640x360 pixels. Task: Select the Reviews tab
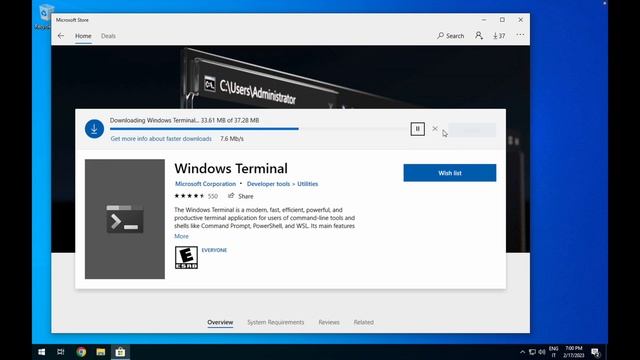tap(329, 322)
